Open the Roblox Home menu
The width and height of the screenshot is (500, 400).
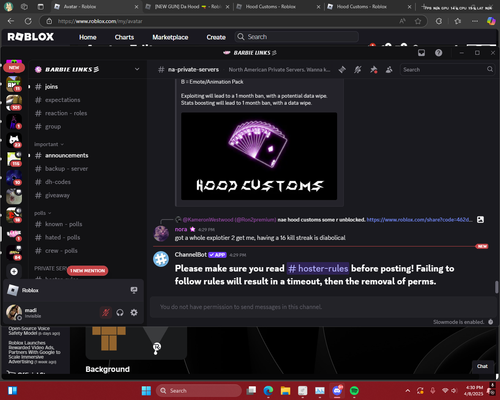(88, 37)
